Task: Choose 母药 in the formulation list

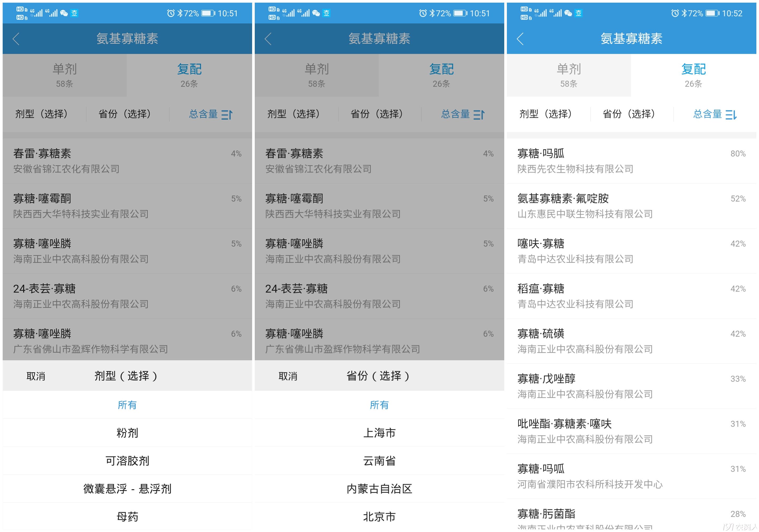Action: point(127,516)
